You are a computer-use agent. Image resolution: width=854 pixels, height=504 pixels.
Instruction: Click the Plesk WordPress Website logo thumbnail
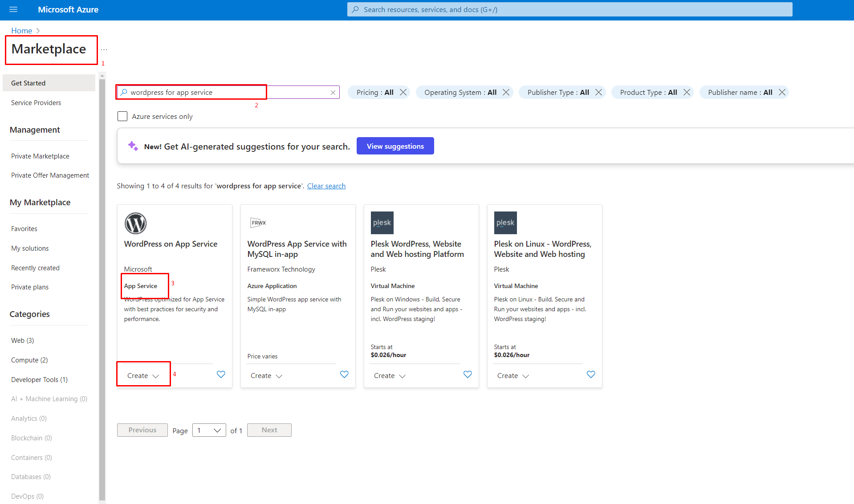(382, 223)
